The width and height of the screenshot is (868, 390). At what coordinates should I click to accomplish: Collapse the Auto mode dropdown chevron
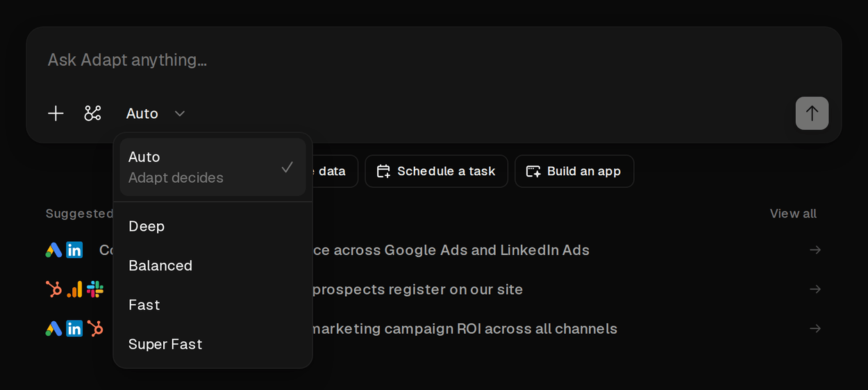pos(179,113)
